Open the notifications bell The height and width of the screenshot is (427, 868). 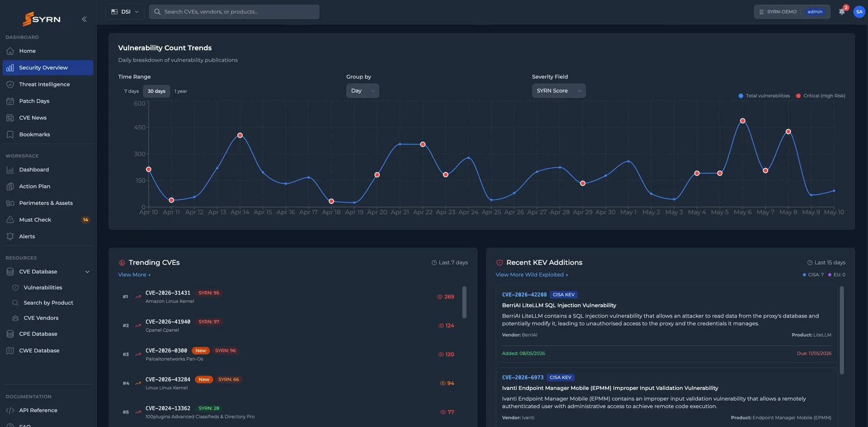click(842, 12)
